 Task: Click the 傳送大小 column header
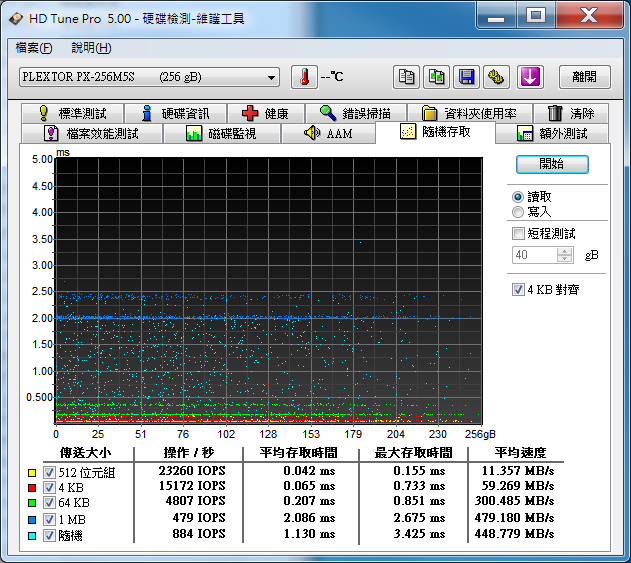[85, 453]
